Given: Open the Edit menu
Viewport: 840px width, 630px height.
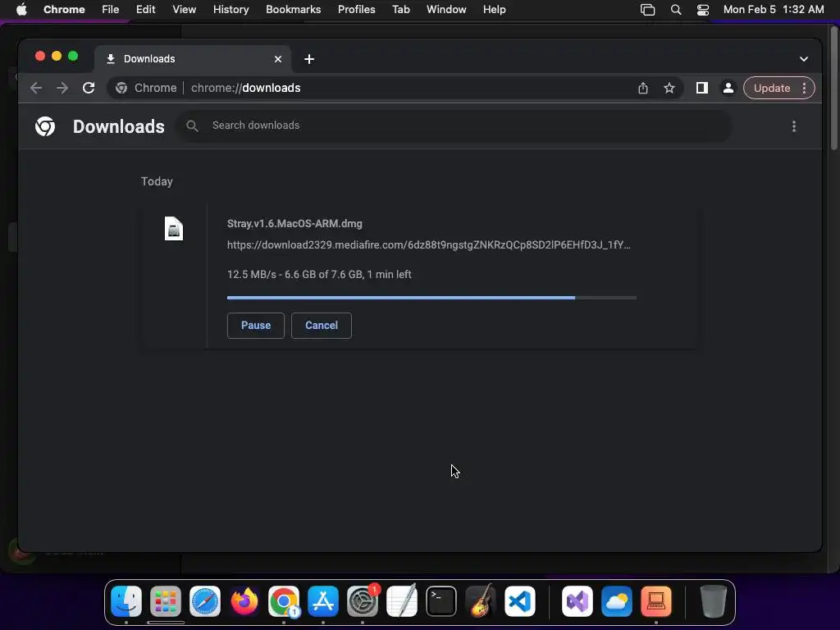Looking at the screenshot, I should (x=146, y=10).
